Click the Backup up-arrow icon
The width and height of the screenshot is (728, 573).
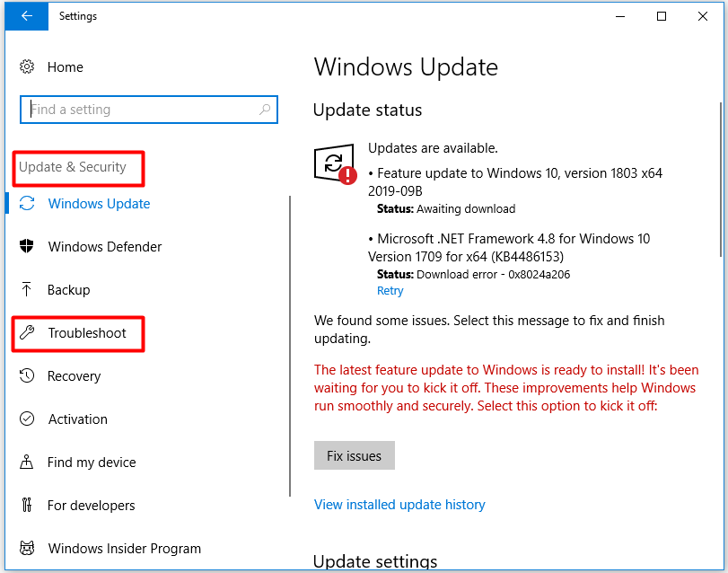pyautogui.click(x=26, y=289)
